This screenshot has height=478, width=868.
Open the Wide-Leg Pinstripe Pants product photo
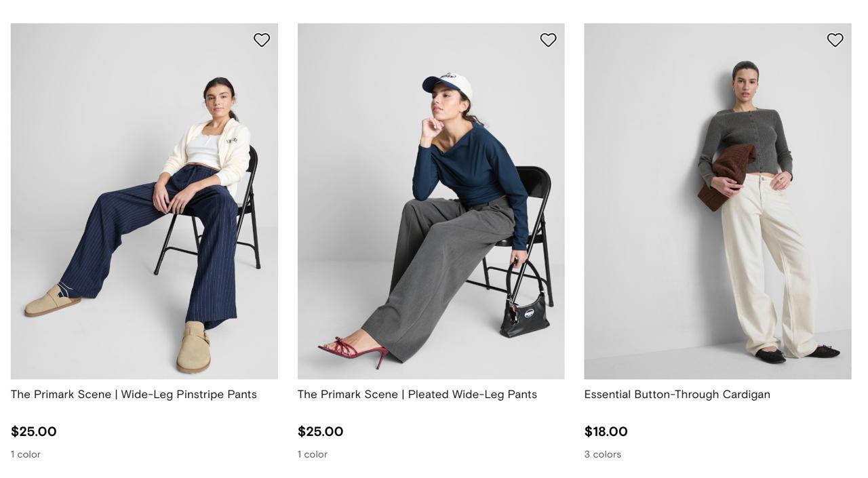144,201
